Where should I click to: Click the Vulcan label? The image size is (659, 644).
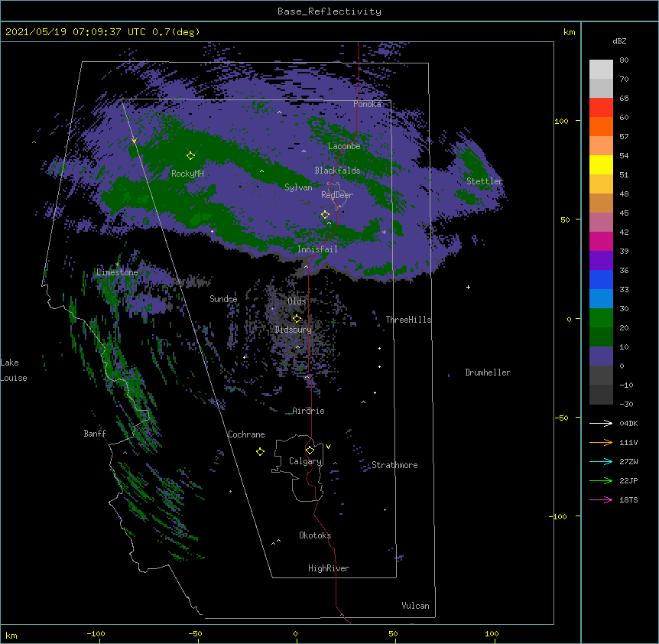[x=415, y=606]
